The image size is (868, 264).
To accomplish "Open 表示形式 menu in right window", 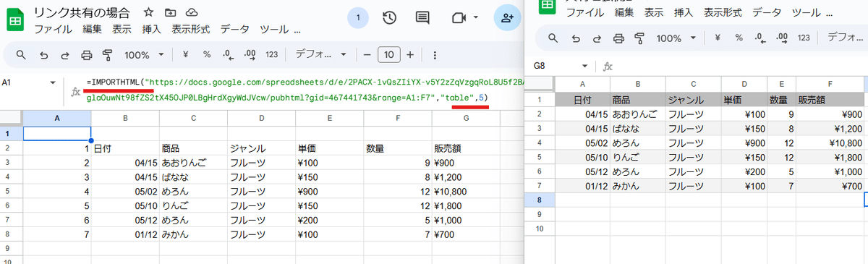I will [723, 13].
